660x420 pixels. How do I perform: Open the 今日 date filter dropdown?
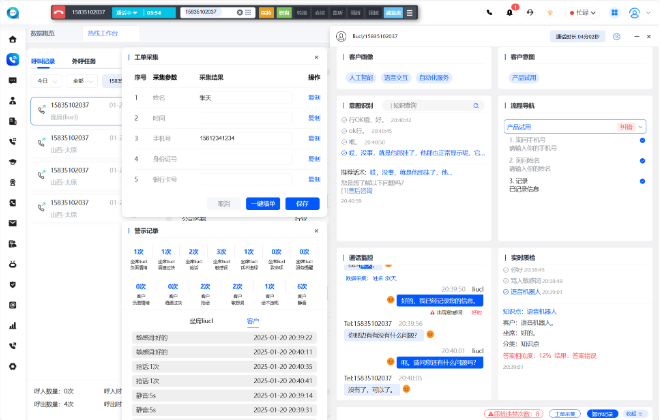click(46, 80)
